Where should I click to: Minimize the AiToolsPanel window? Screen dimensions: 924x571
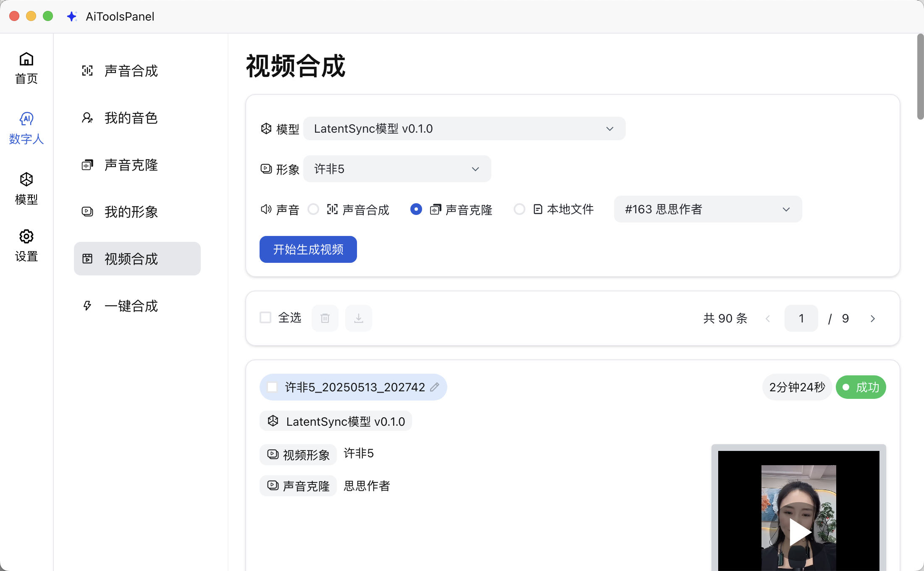point(31,16)
